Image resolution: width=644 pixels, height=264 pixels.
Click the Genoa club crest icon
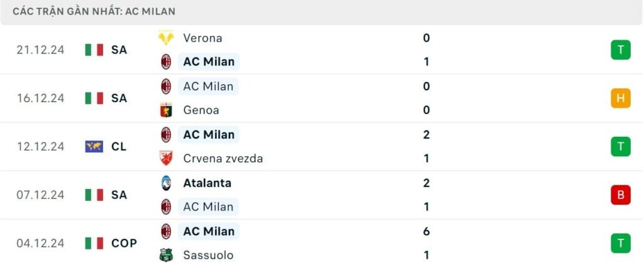point(166,110)
